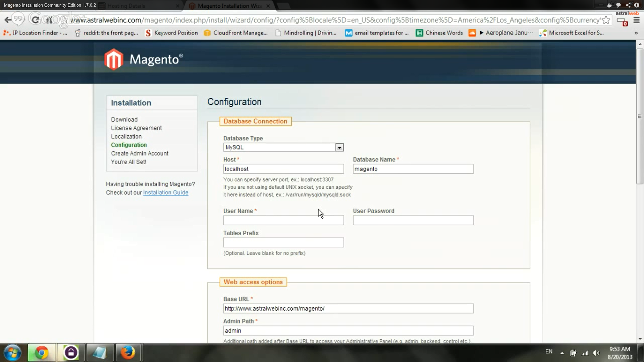Click the page vertical scrollbar thumb

(x=640, y=116)
